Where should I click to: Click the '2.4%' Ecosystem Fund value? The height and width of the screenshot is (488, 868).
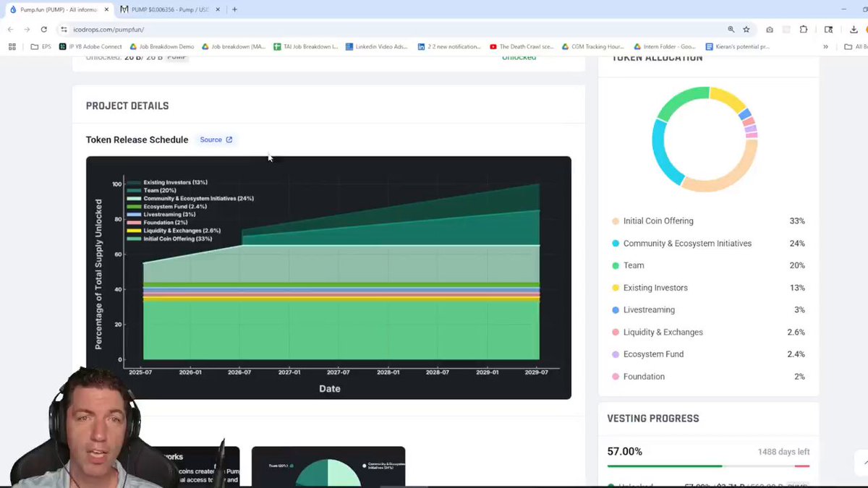(x=796, y=354)
